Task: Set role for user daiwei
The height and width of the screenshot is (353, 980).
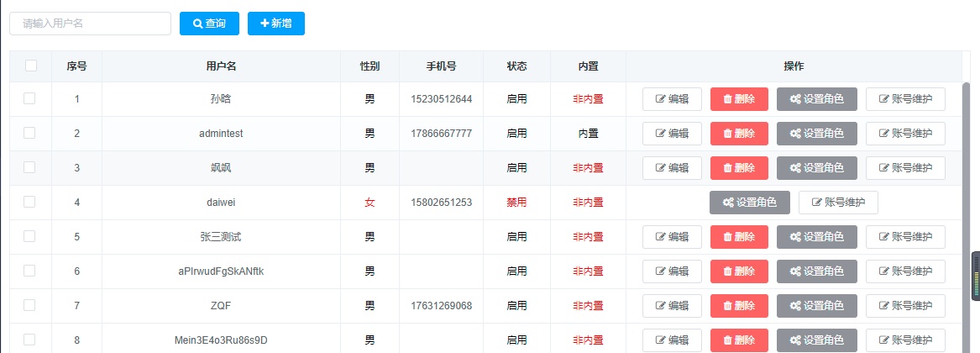Action: tap(749, 203)
